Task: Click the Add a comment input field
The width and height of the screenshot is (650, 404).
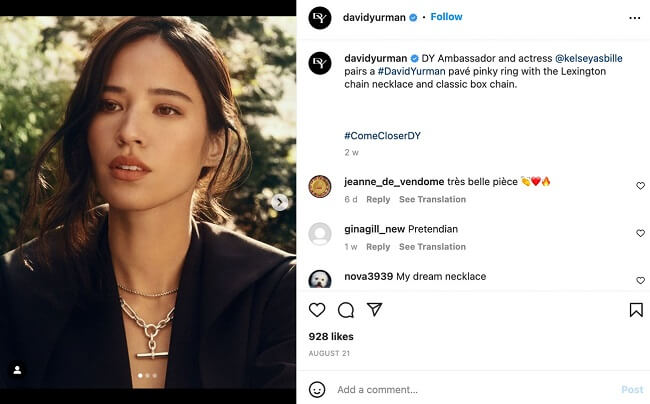Action: (470, 389)
